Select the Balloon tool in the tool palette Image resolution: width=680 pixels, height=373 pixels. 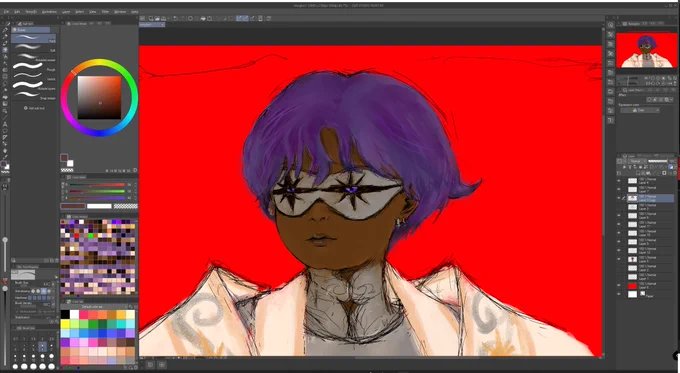[x=5, y=131]
